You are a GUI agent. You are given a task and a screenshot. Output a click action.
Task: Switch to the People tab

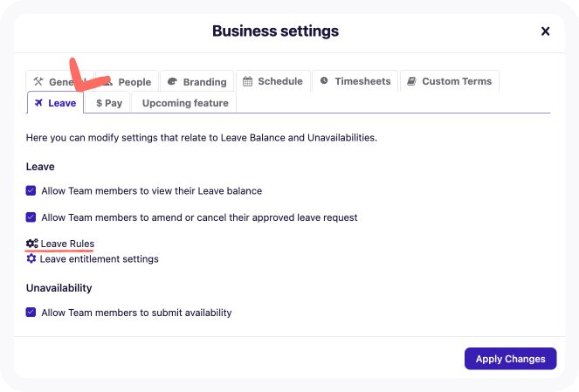127,81
